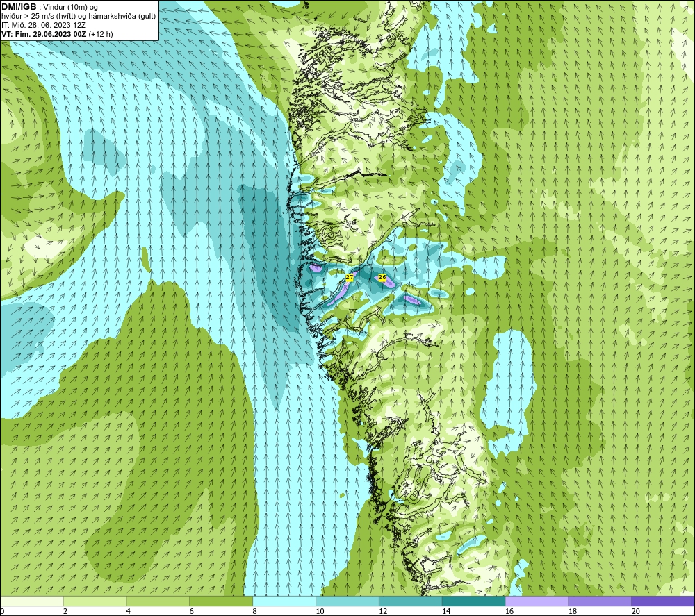Click the title line 'DMI/IGB : Vindur (10m) og'
Viewport: 695px width, 616px height.
pyautogui.click(x=49, y=7)
